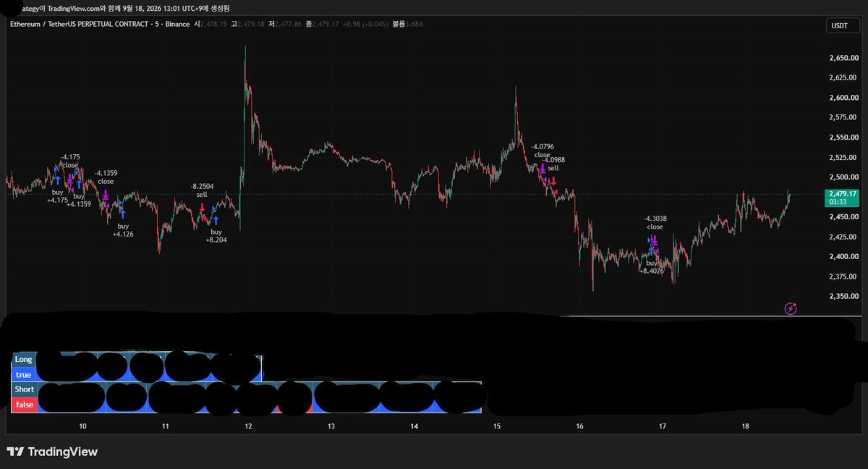Click the date label 15 on time axis
This screenshot has width=868, height=469.
(x=497, y=427)
